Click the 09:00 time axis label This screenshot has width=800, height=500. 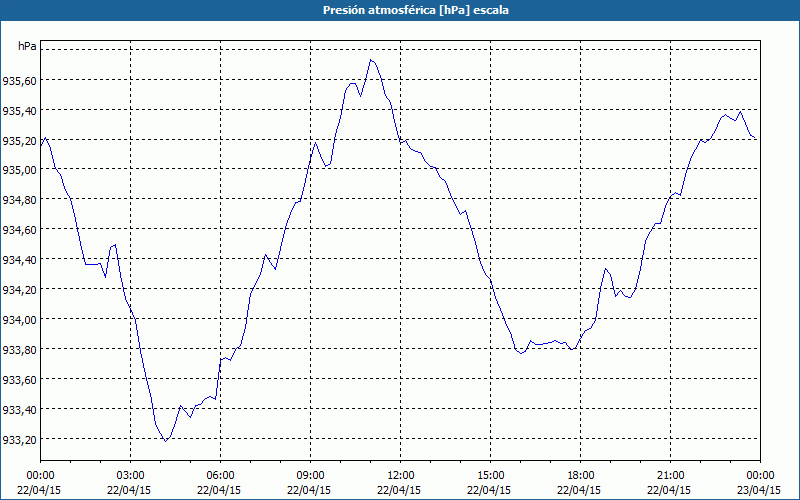[x=311, y=476]
